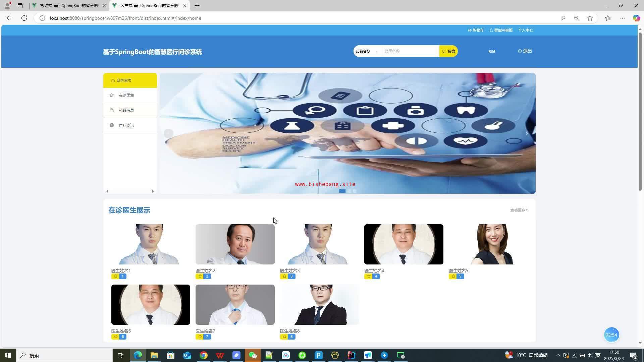Click the 查看更多 link for doctors
Viewport: 644px width, 362px height.
(519, 210)
